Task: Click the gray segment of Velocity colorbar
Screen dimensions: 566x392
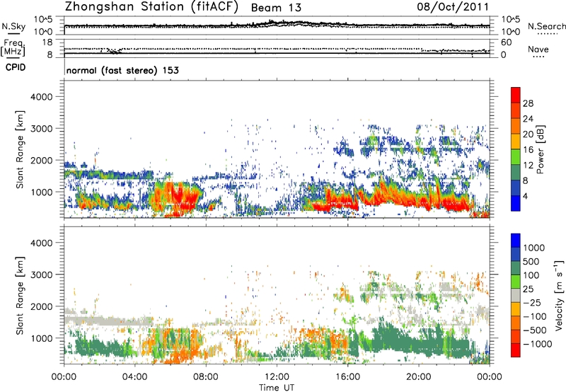Action: click(516, 296)
